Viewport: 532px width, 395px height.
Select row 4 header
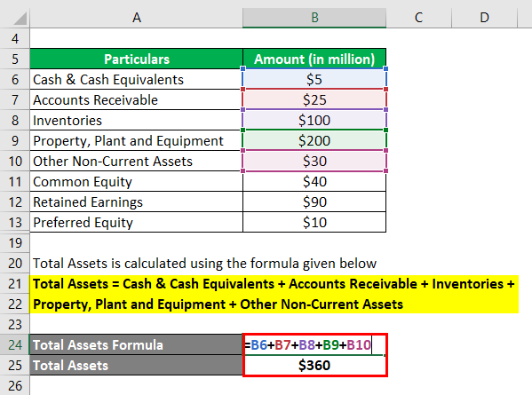pos(14,38)
